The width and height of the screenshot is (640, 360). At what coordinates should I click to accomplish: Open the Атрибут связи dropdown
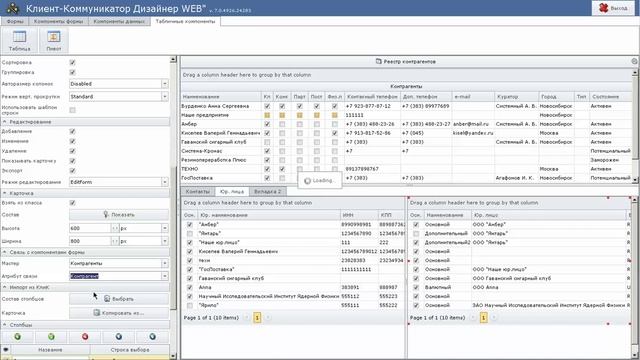164,276
